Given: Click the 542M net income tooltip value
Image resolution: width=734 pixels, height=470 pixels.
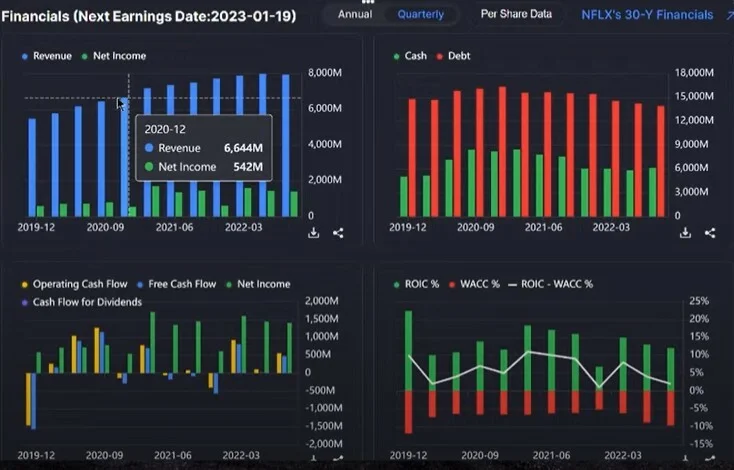Looking at the screenshot, I should click(248, 167).
